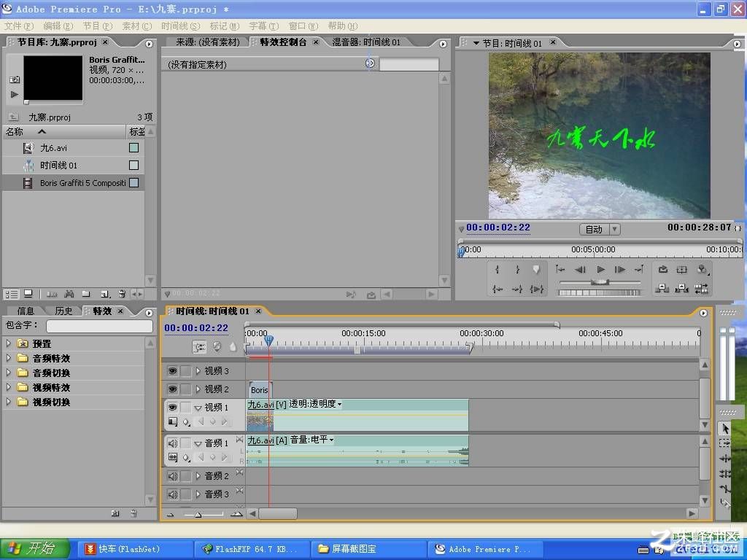Play the timeline in the program monitor
Viewport: 747px width, 560px height.
[601, 270]
